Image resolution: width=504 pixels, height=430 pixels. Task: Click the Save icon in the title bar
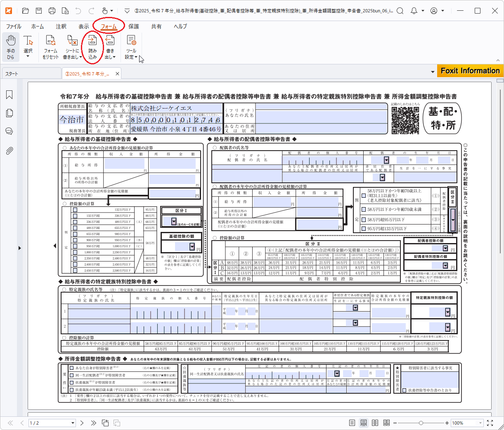(39, 11)
